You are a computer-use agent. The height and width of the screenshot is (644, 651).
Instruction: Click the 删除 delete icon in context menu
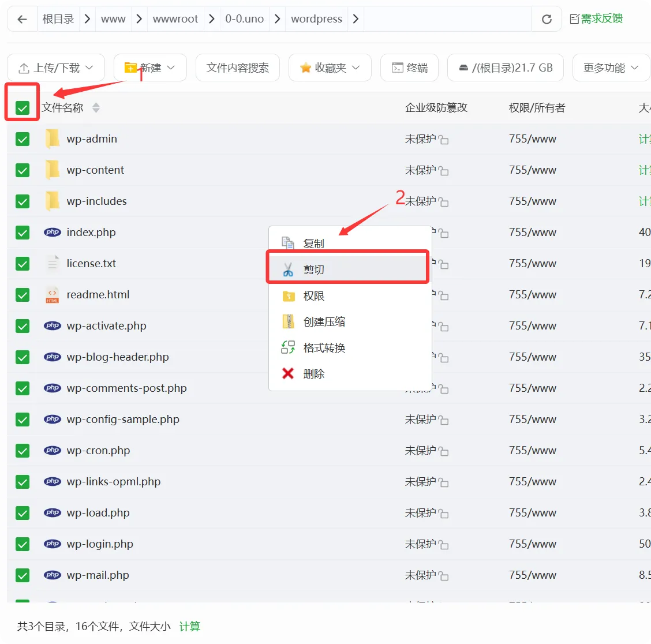pos(287,373)
